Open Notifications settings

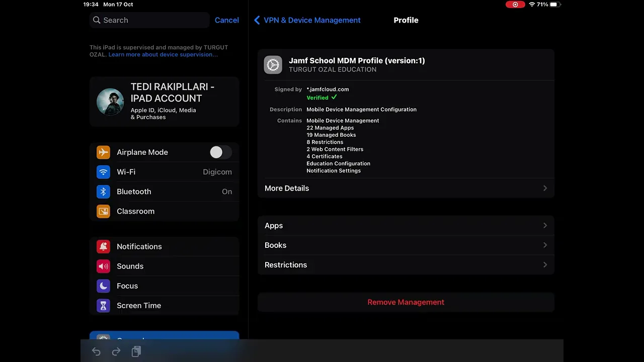(x=165, y=246)
